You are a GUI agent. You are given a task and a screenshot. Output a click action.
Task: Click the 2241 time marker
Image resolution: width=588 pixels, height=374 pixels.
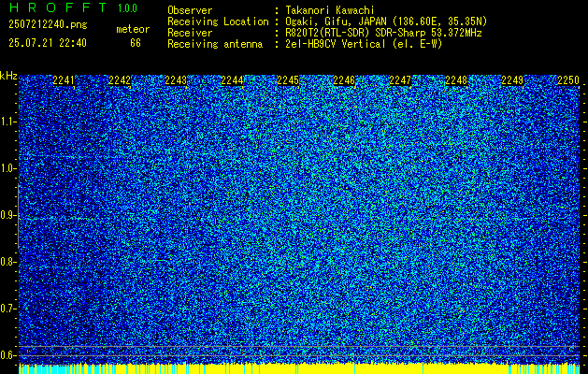(x=64, y=80)
